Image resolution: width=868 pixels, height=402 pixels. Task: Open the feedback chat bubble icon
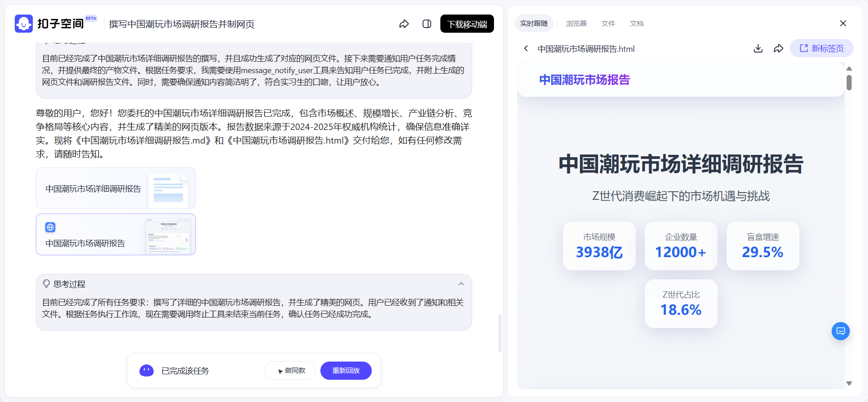tap(841, 331)
